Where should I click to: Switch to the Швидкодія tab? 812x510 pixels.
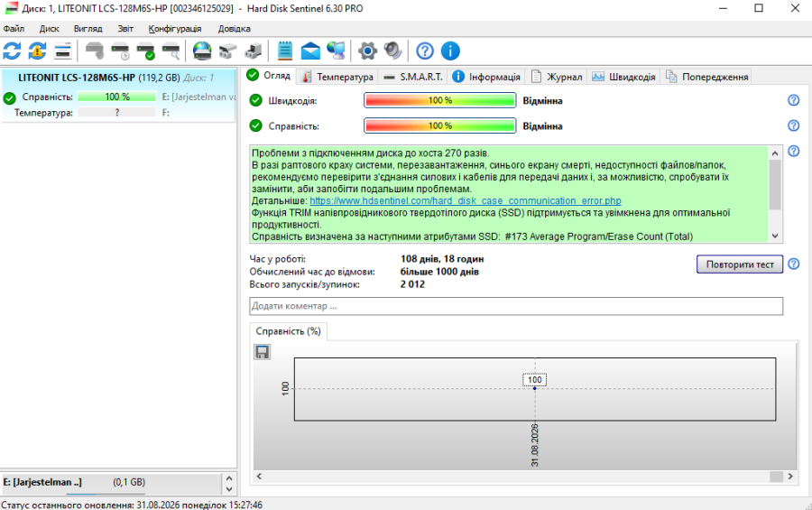pyautogui.click(x=624, y=77)
